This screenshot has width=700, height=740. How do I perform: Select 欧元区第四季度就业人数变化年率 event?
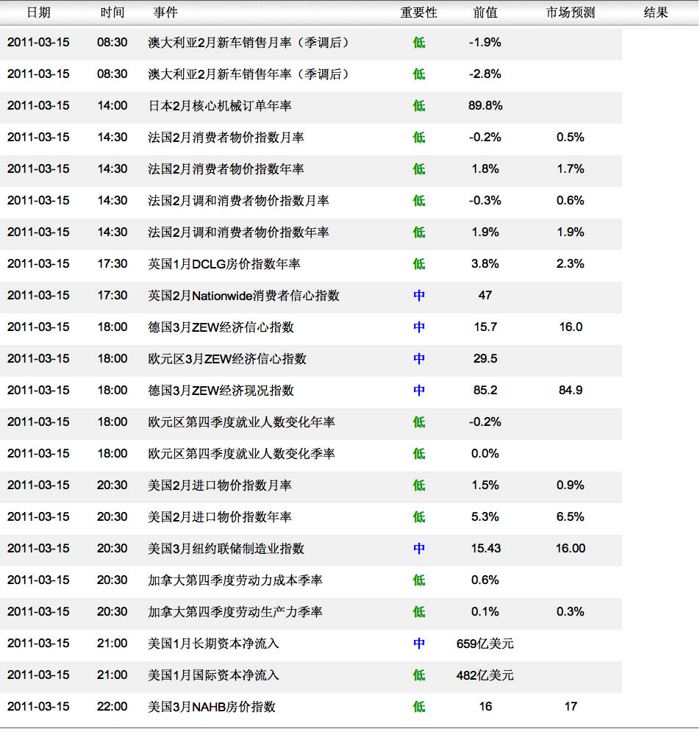(x=241, y=422)
